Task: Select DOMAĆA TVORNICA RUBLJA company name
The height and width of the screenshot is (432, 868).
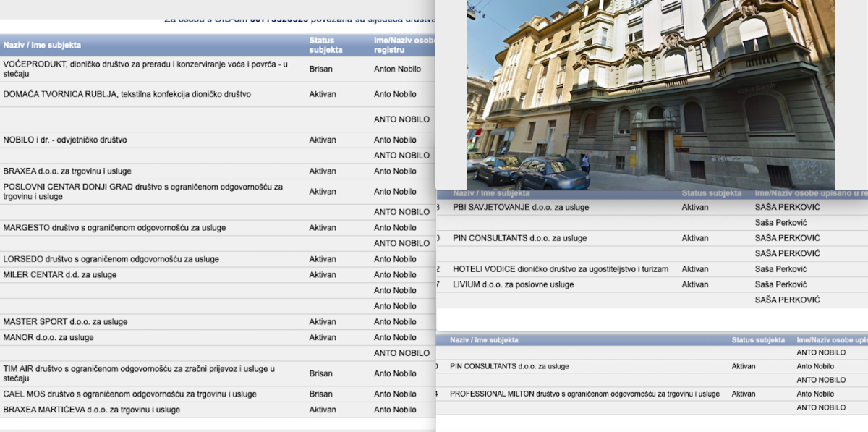Action: point(127,94)
